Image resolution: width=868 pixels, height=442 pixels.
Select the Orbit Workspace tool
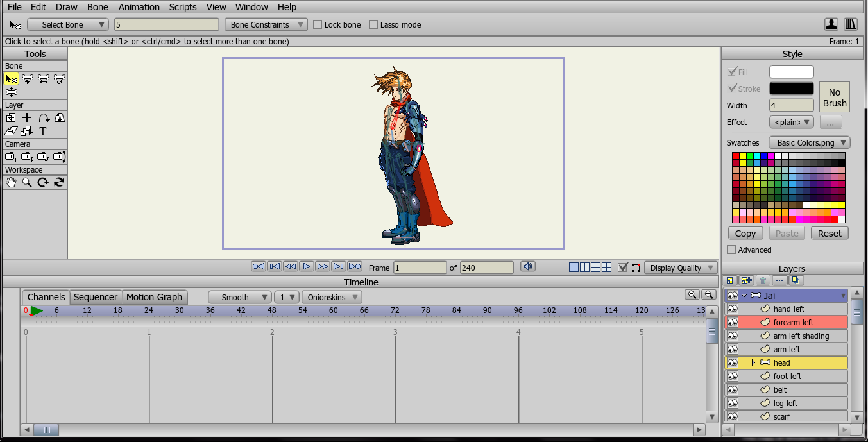(59, 182)
